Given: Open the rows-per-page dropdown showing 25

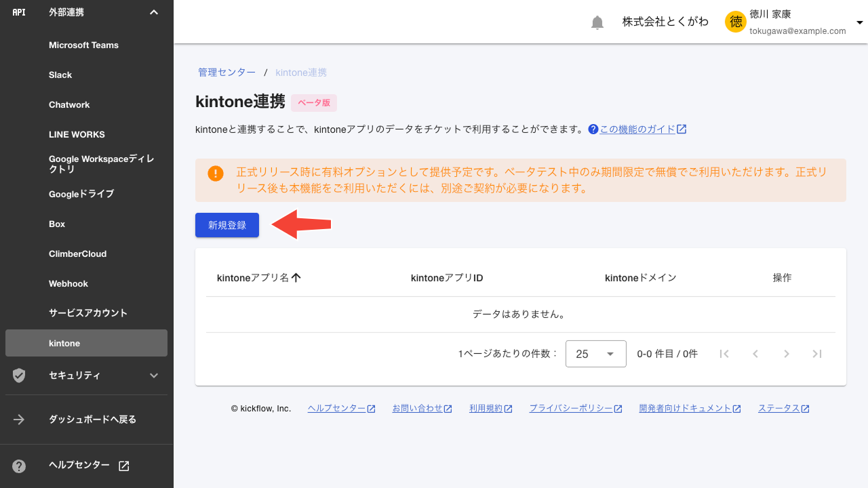Looking at the screenshot, I should (595, 354).
